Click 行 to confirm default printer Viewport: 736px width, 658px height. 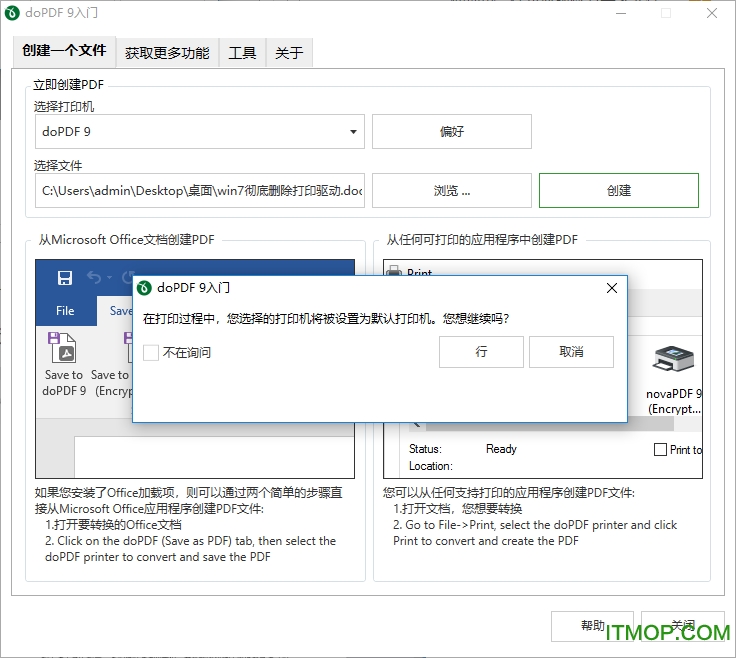coord(481,352)
